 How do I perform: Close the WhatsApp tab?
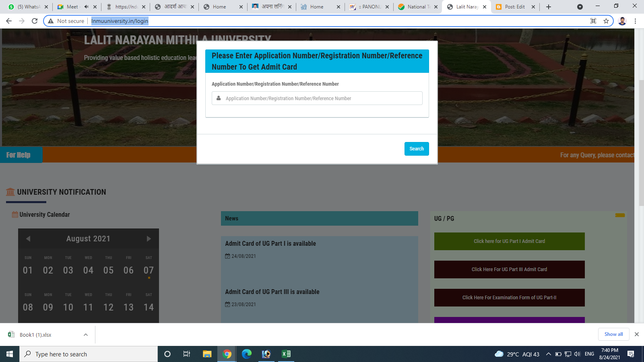pos(46,7)
